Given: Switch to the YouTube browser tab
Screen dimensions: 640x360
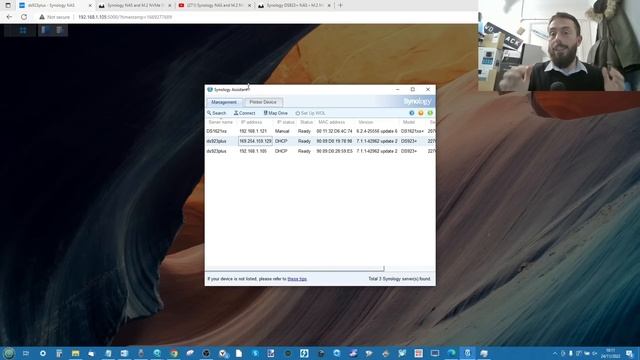Looking at the screenshot, I should tap(214, 5).
